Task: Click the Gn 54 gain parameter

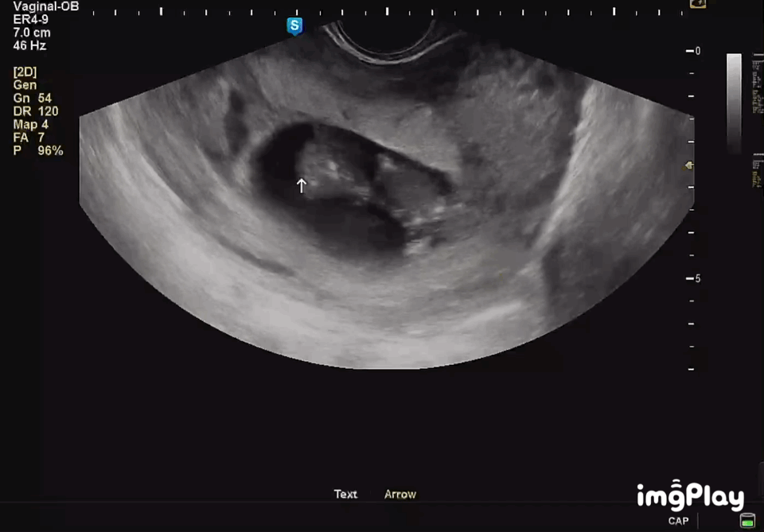Action: (32, 98)
